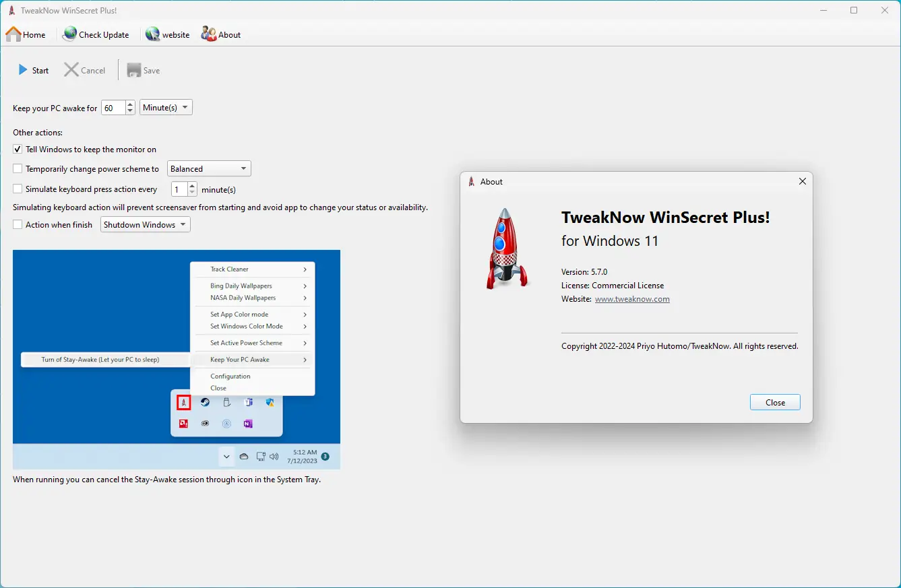Viewport: 901px width, 588px height.
Task: Dismiss About dialog with the X
Action: (802, 181)
